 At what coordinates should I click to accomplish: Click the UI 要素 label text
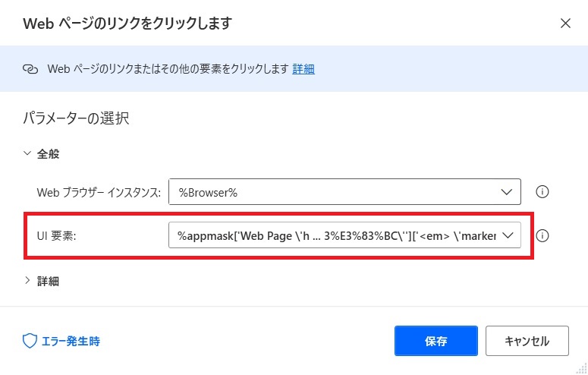[x=56, y=236]
